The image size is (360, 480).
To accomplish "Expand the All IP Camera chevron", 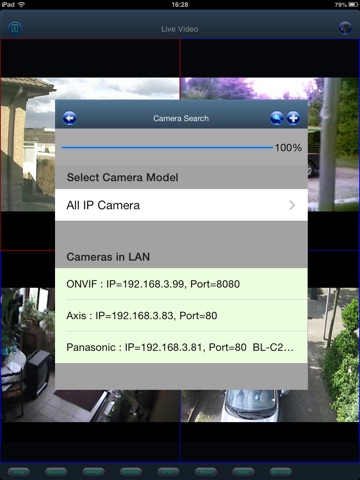I will (x=292, y=205).
